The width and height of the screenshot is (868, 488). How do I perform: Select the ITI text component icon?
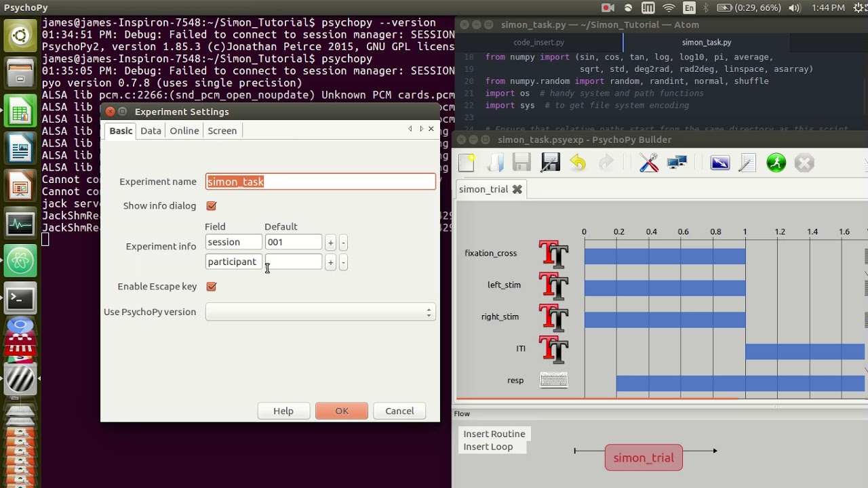pyautogui.click(x=553, y=350)
